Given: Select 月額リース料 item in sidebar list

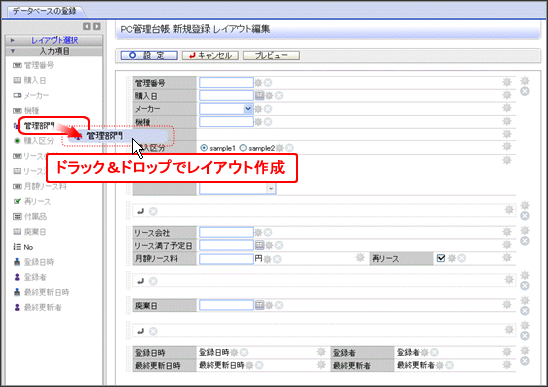Looking at the screenshot, I should click(x=39, y=186).
